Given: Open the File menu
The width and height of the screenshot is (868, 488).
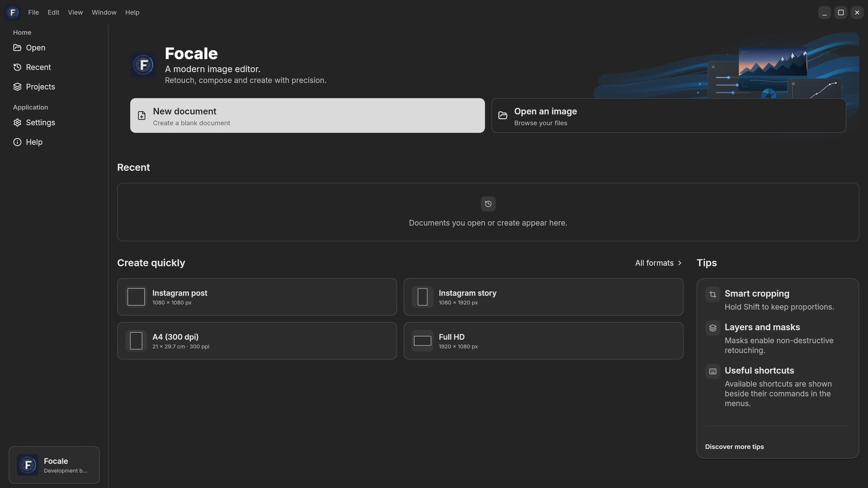Looking at the screenshot, I should [34, 12].
